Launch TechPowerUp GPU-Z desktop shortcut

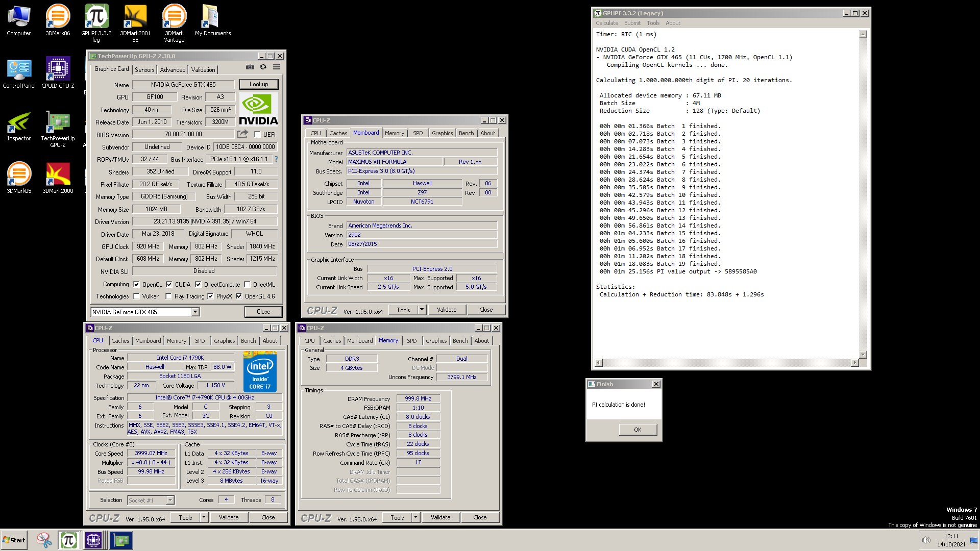pyautogui.click(x=58, y=129)
